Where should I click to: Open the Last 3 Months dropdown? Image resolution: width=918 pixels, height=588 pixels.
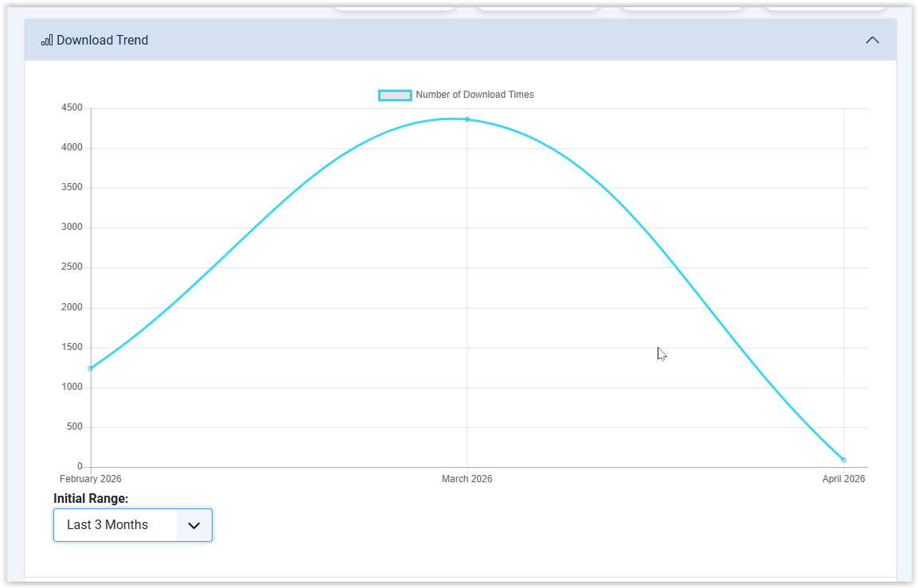115,525
